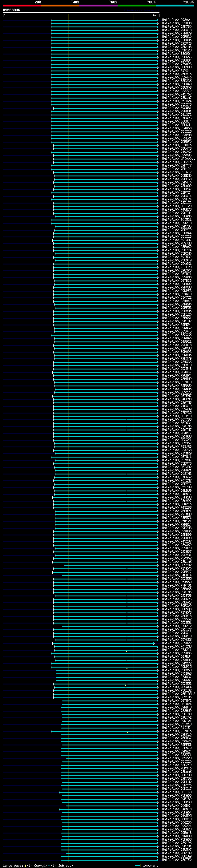Select hit label UniRef100_C6SY02
Viewport: 197px width, 868px height.
(x=177, y=565)
